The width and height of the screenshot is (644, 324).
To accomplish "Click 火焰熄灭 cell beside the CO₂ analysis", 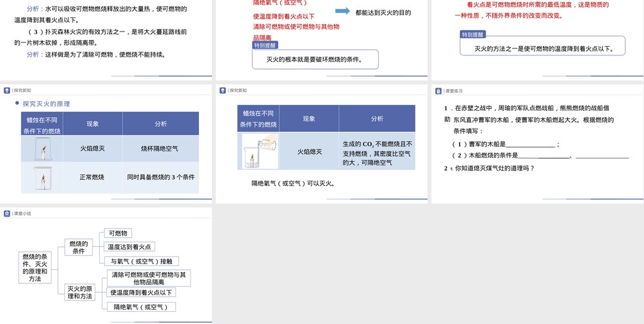I will (x=309, y=151).
